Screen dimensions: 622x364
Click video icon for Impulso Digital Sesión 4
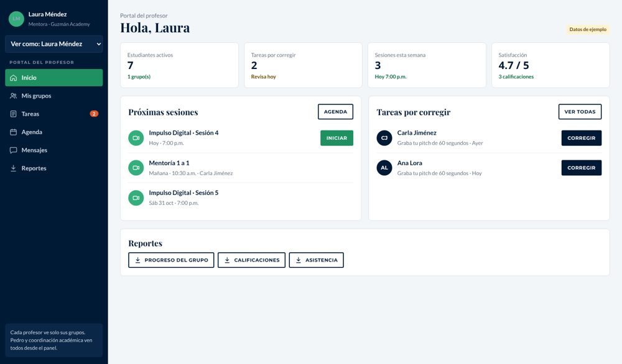[x=136, y=138]
